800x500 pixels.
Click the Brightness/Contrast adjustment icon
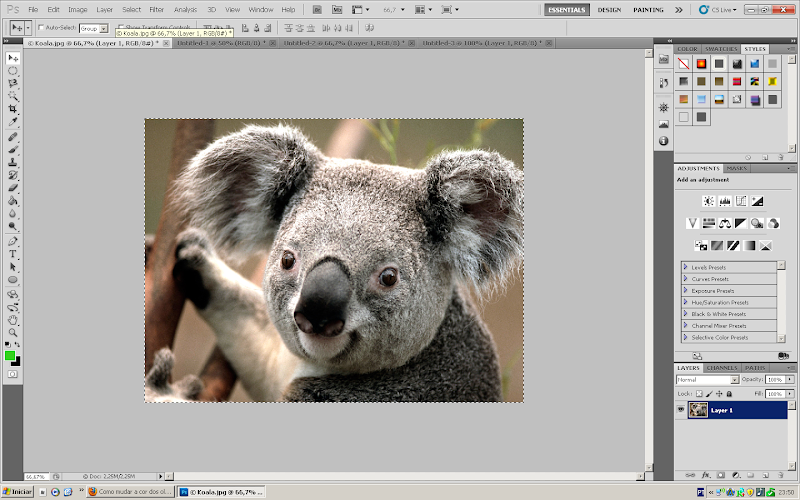point(709,201)
